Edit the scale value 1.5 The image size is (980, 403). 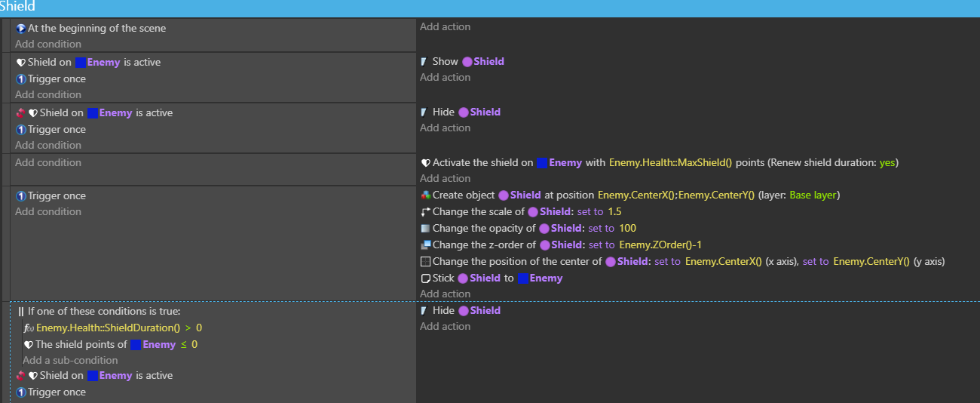click(614, 211)
